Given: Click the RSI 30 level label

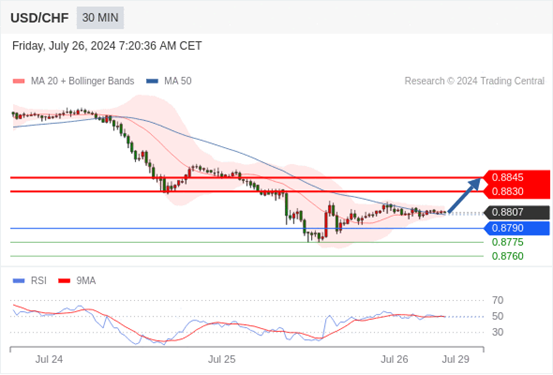Looking at the screenshot, I should pos(498,332).
